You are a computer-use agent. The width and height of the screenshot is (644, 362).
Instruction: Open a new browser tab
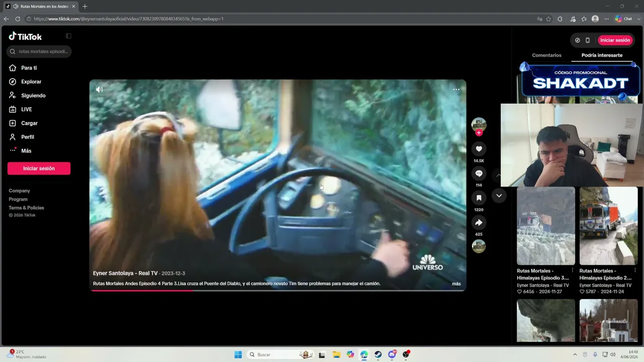pyautogui.click(x=85, y=7)
